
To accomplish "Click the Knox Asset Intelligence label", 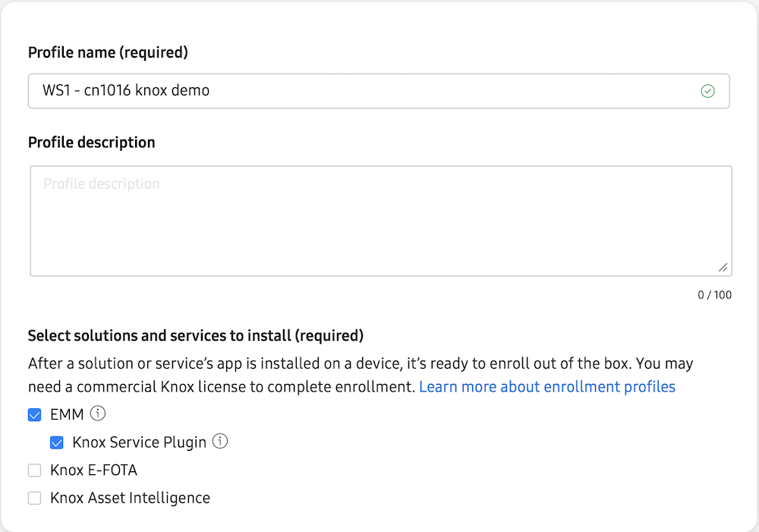I will click(130, 499).
